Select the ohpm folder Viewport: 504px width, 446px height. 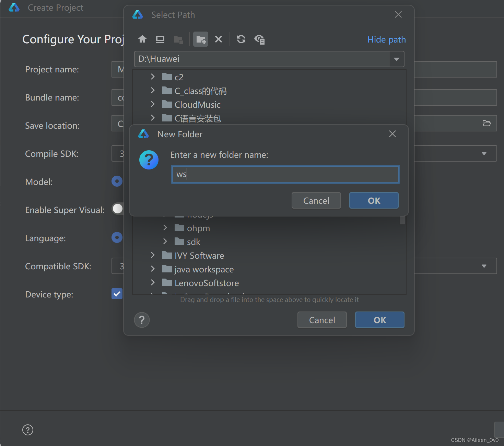click(198, 228)
